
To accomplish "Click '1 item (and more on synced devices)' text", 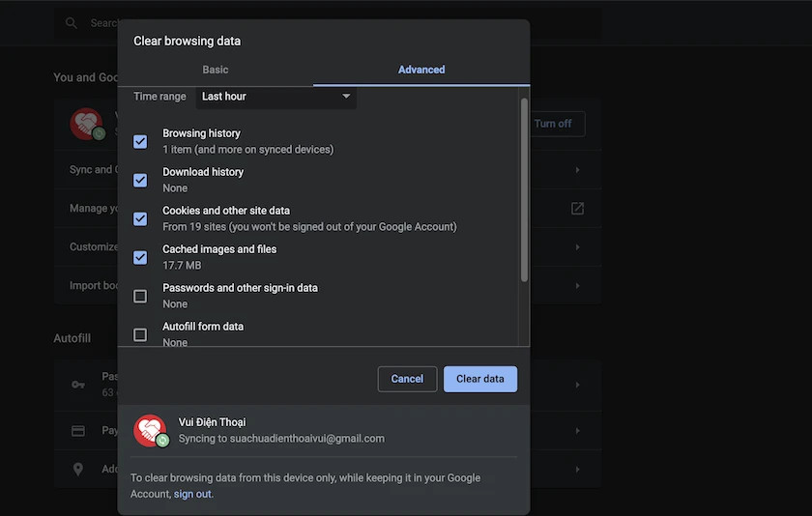I will point(248,150).
